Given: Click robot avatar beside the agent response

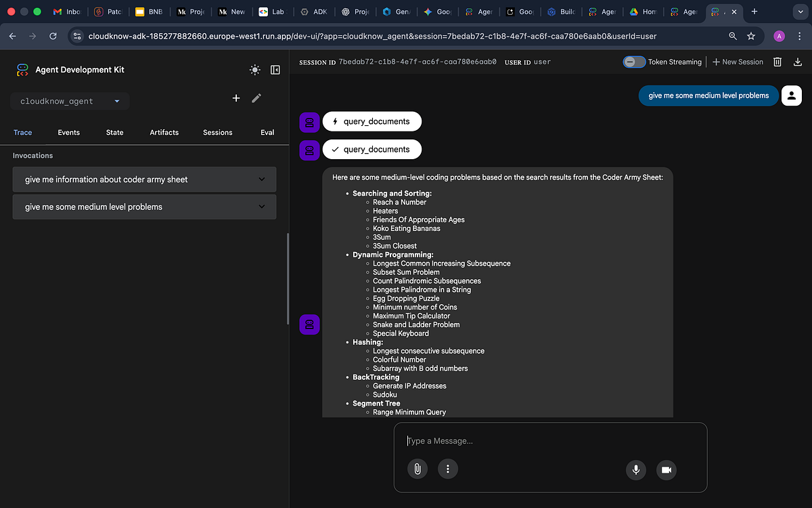Looking at the screenshot, I should tap(309, 324).
